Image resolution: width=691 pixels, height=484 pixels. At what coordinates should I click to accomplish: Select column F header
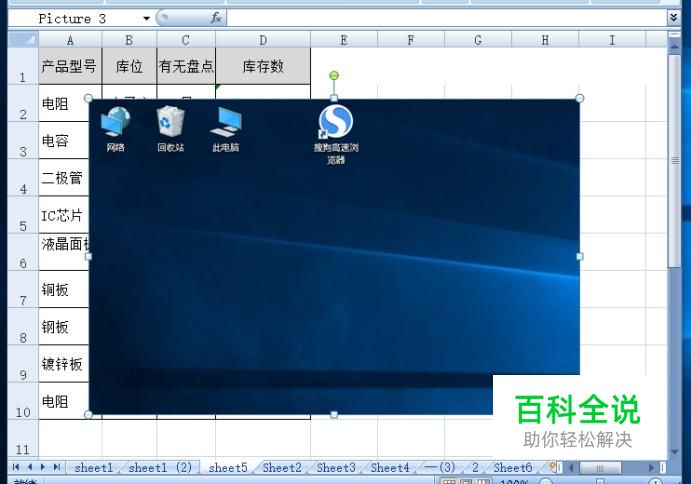click(411, 40)
